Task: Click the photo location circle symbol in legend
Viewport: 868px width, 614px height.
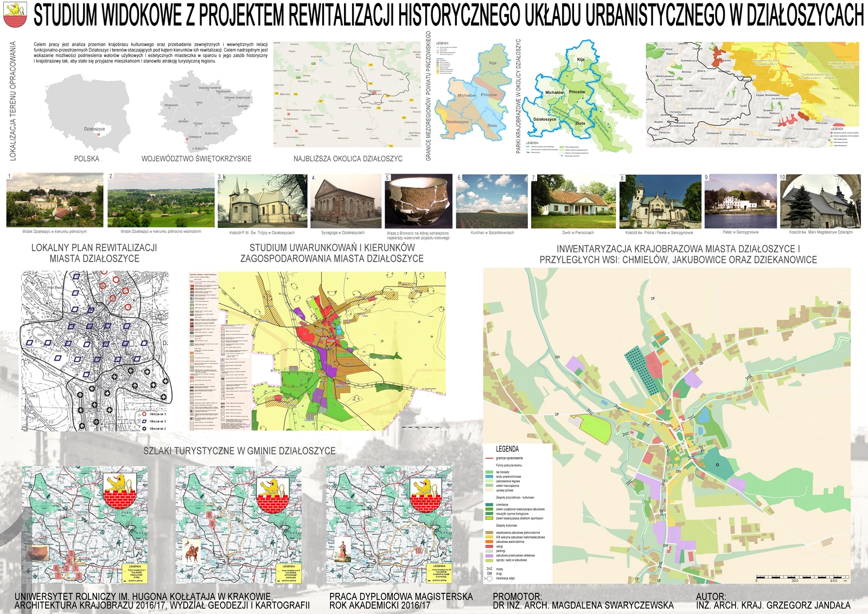Action: (x=489, y=578)
